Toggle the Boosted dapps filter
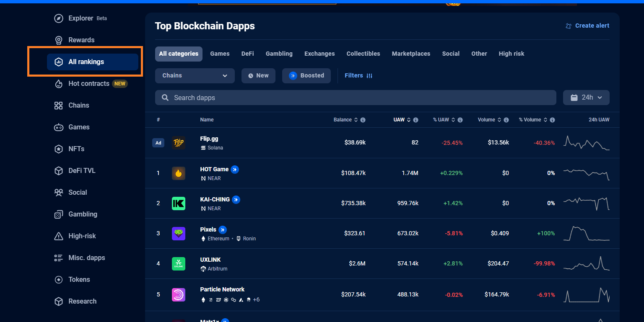Image resolution: width=644 pixels, height=322 pixels. point(306,76)
